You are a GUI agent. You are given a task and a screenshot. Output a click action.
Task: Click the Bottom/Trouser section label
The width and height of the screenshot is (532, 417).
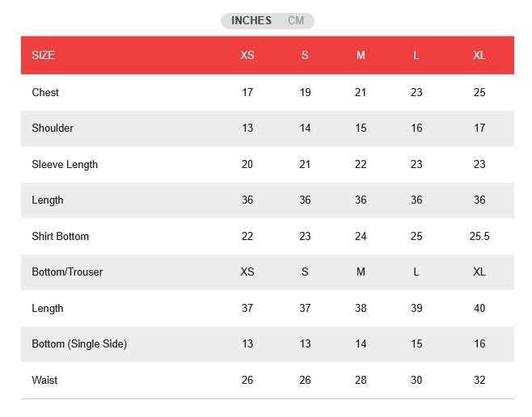[67, 272]
